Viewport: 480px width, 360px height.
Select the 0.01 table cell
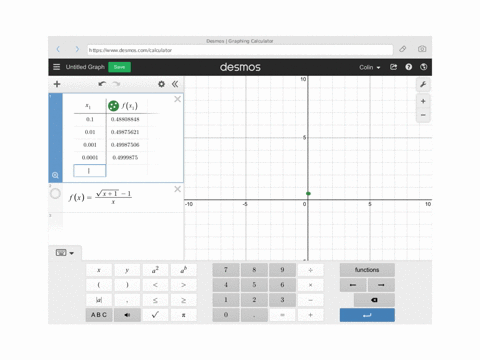coord(90,132)
